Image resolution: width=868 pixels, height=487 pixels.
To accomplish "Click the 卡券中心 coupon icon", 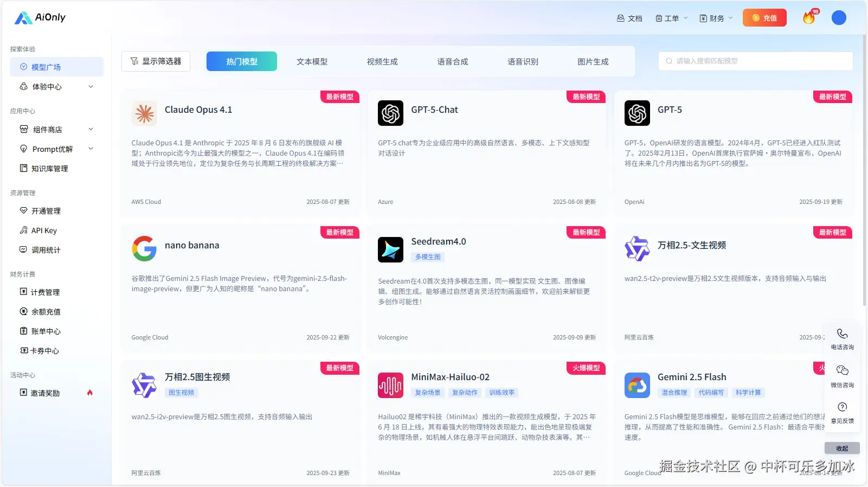I will coord(24,350).
